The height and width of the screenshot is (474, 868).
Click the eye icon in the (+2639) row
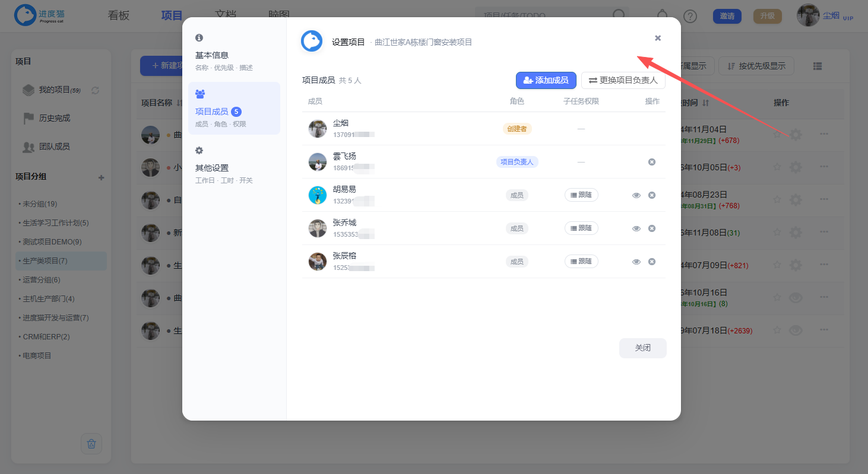796,330
